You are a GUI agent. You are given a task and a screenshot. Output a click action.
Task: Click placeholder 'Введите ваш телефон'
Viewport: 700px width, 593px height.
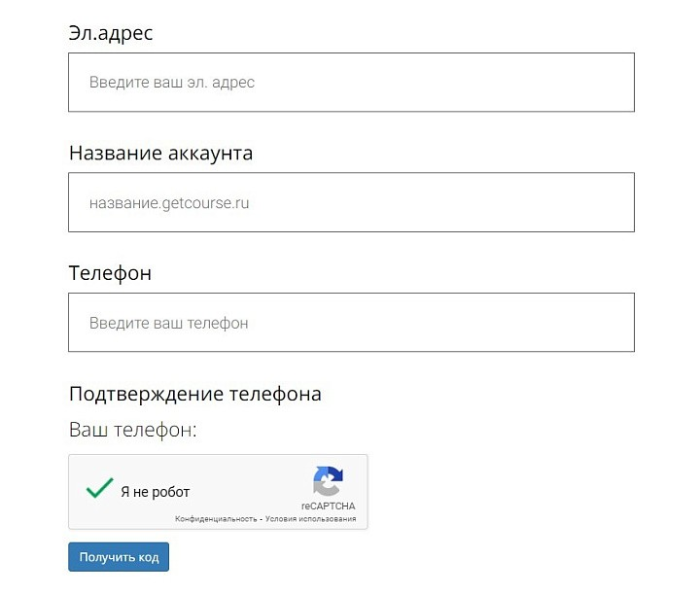[x=169, y=323]
